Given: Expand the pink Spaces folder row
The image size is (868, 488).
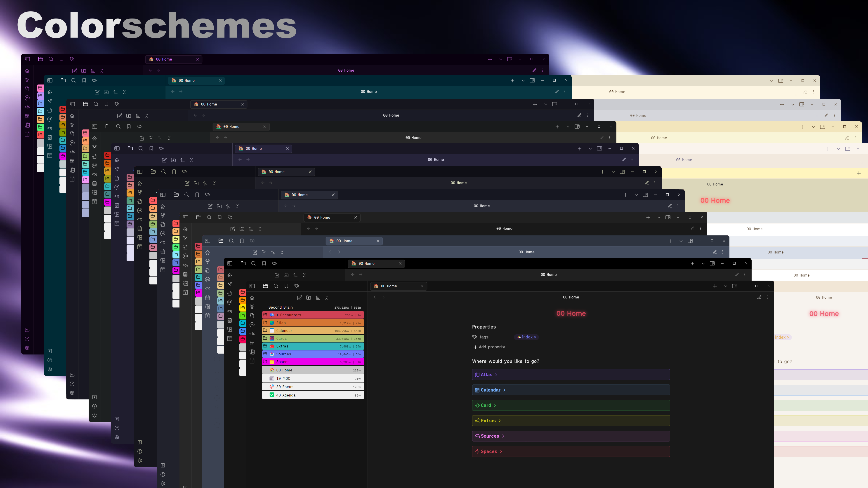Looking at the screenshot, I should point(313,362).
